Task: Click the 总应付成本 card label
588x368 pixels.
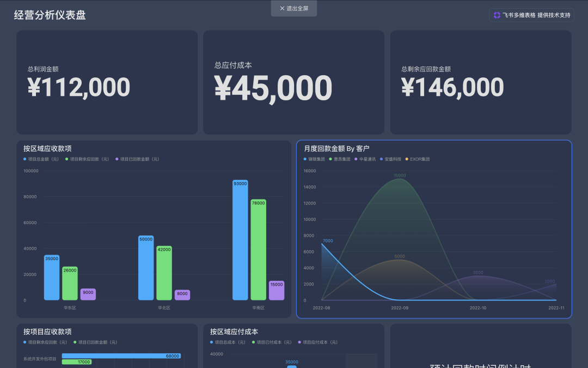Action: 233,65
